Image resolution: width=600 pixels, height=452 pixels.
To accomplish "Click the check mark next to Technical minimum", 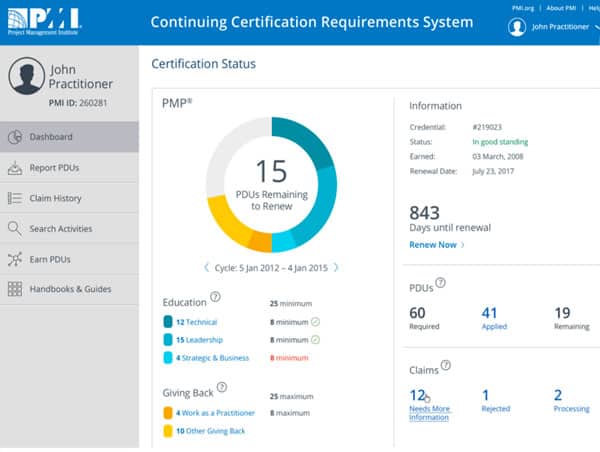I will pyautogui.click(x=315, y=322).
